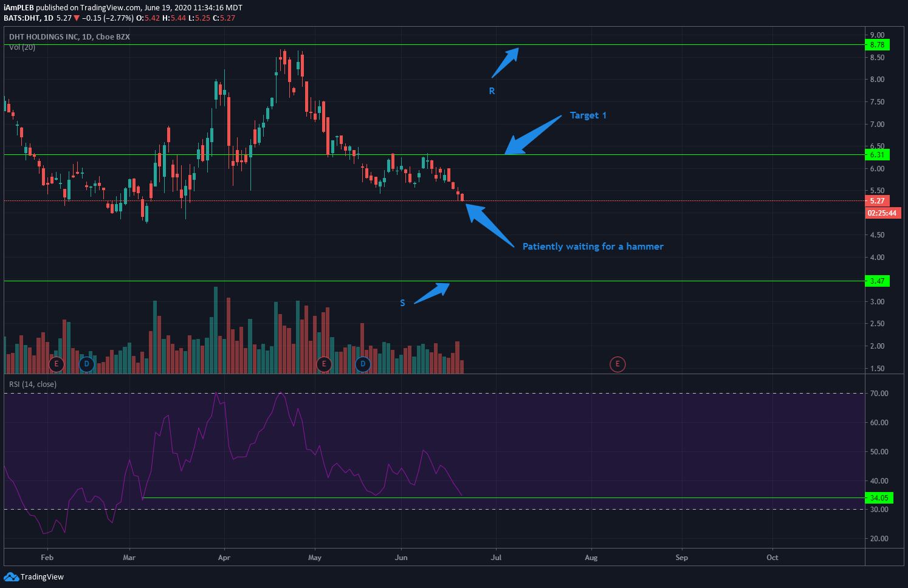This screenshot has height=588, width=908.
Task: Select the 8.78 resistance price label
Action: click(x=877, y=45)
